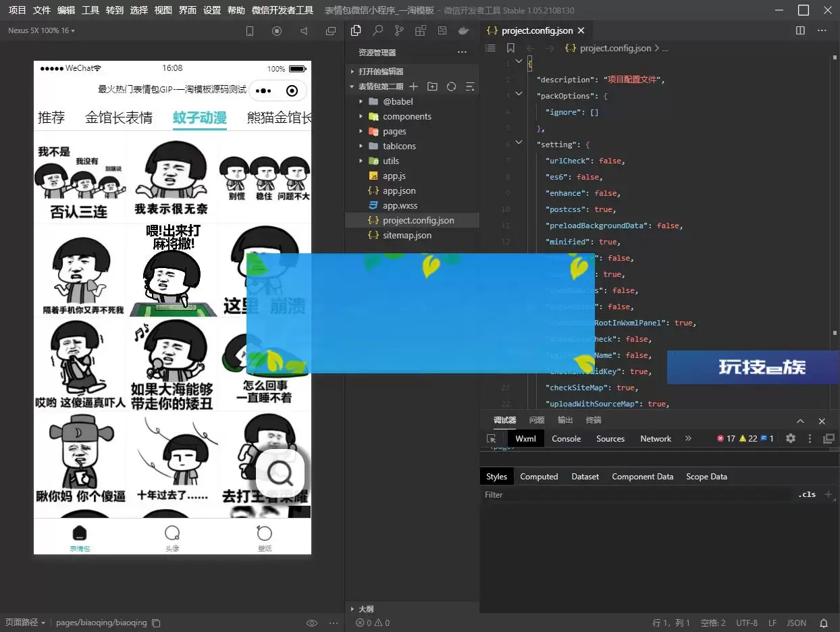Toggle the editor outline list icon
This screenshot has height=632, width=840.
pyautogui.click(x=491, y=48)
